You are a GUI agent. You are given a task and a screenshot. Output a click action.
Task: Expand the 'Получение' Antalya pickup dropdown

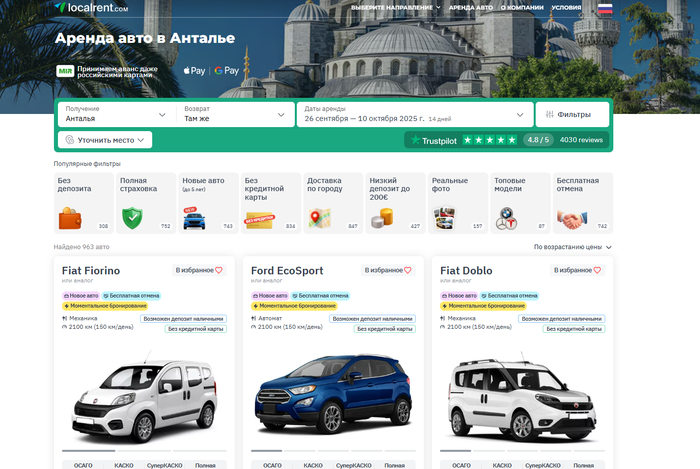(x=116, y=114)
